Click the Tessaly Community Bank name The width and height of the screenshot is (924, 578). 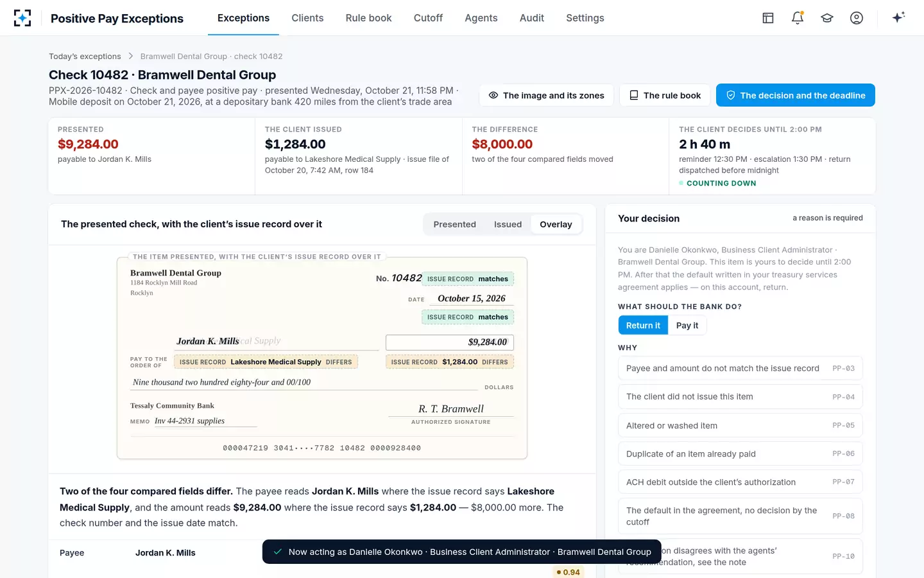coord(172,406)
